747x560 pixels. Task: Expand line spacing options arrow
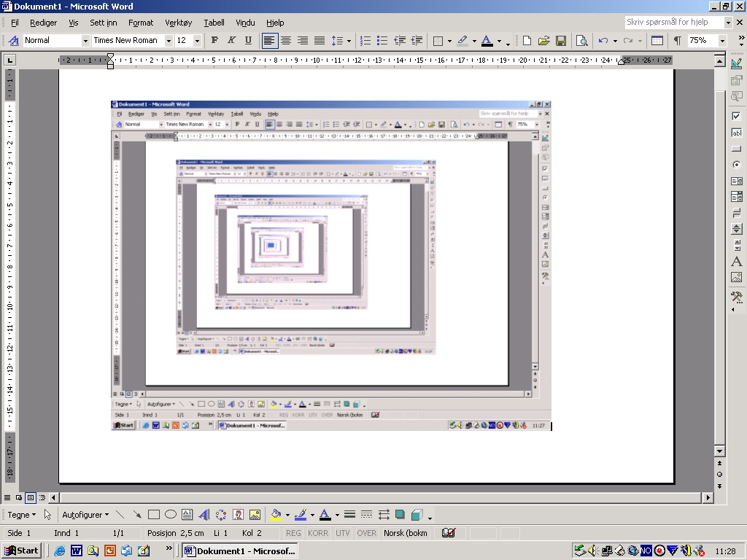coord(349,41)
